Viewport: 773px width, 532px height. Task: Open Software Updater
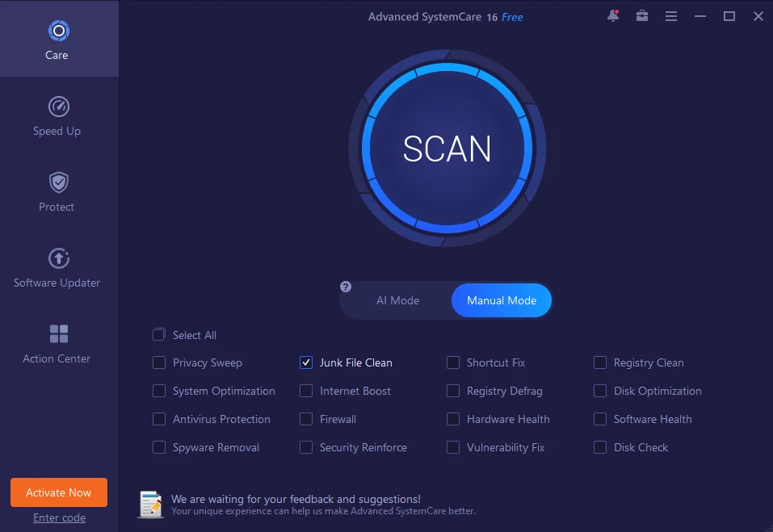point(57,268)
